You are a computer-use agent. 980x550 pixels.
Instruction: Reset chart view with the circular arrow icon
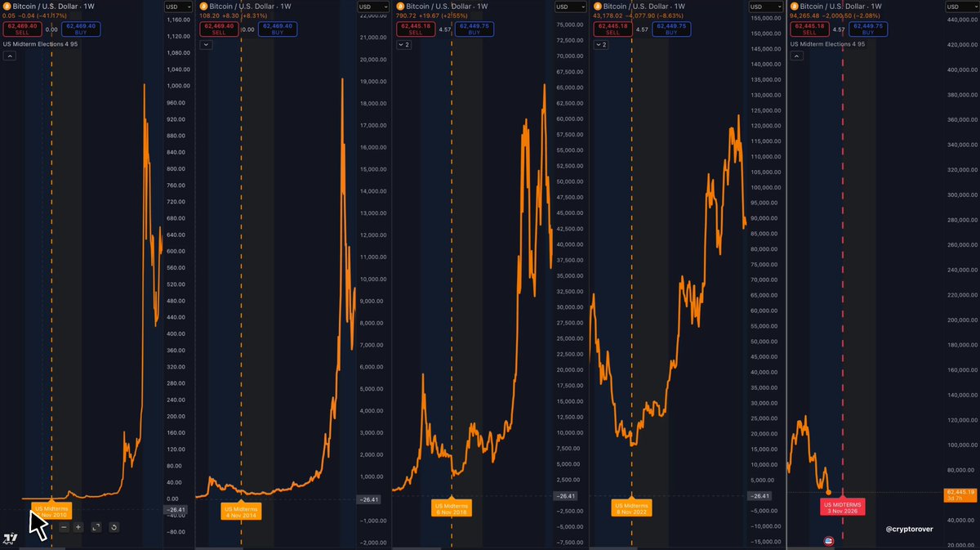[113, 527]
